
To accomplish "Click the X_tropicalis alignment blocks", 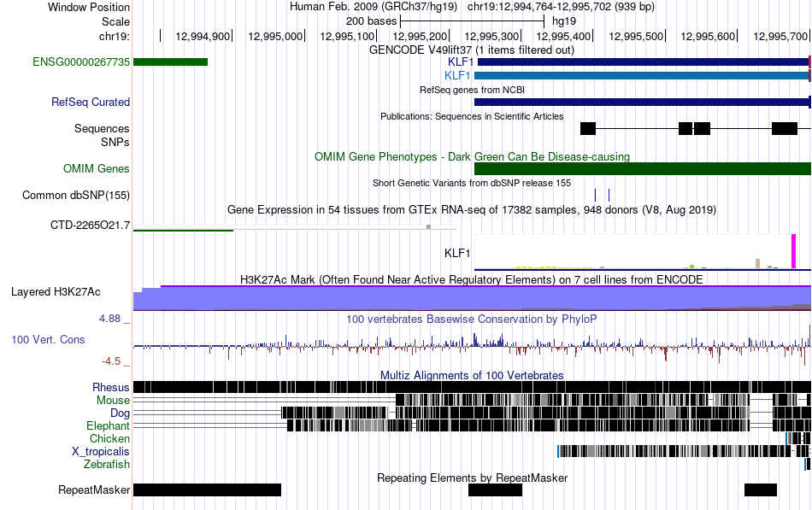I will [x=684, y=451].
